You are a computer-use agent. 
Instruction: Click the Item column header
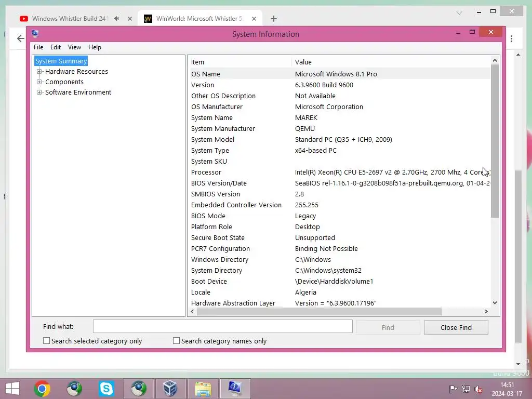[240, 62]
